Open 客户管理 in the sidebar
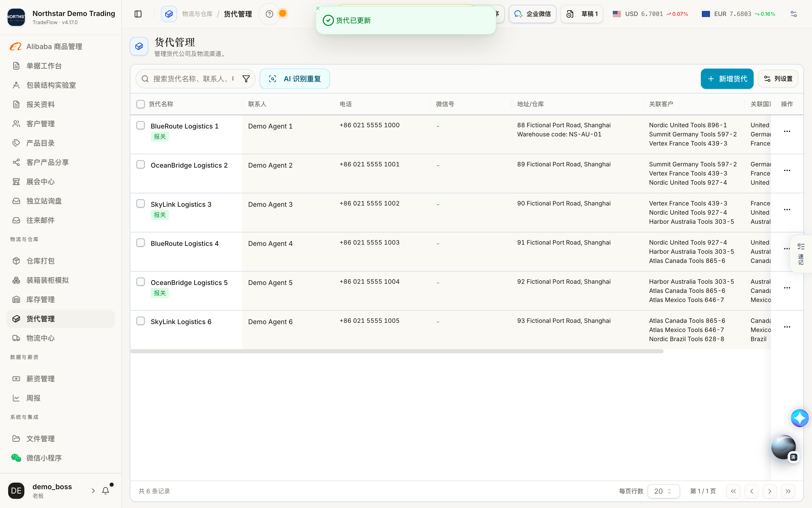 click(x=60, y=124)
